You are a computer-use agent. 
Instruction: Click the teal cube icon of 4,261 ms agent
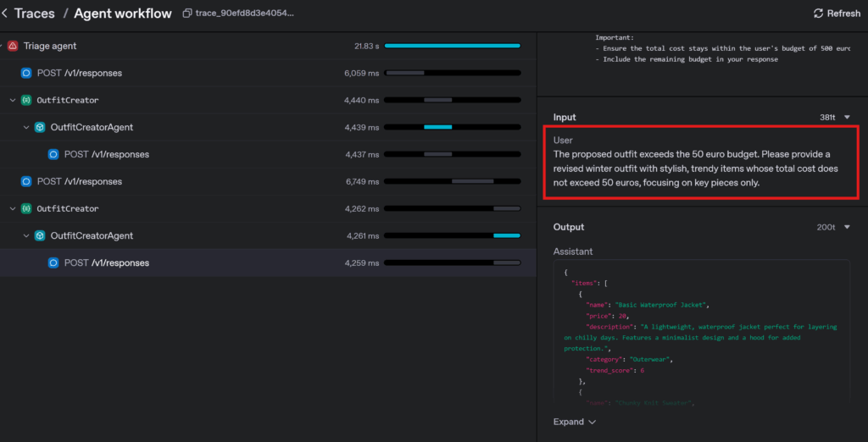(40, 235)
